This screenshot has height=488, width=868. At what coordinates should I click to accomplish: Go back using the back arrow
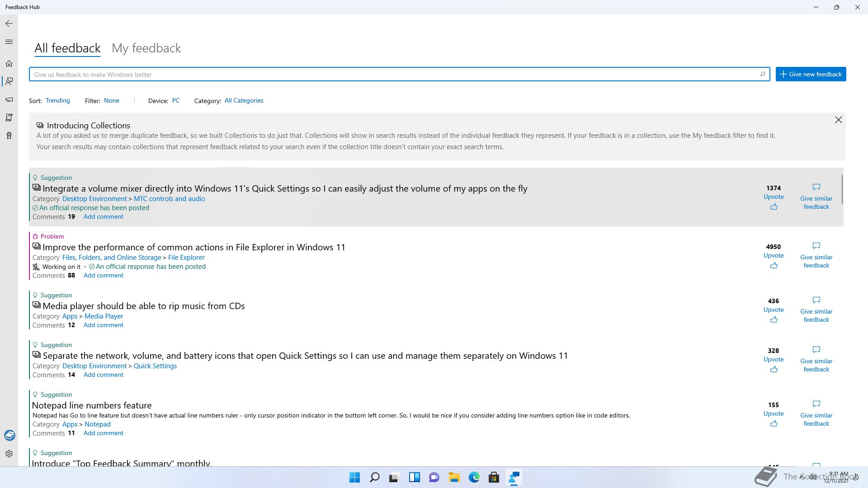point(9,23)
